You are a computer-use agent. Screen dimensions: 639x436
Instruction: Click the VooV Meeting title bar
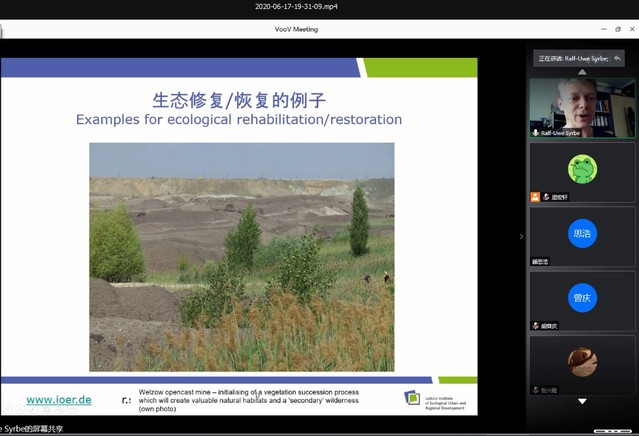(296, 29)
